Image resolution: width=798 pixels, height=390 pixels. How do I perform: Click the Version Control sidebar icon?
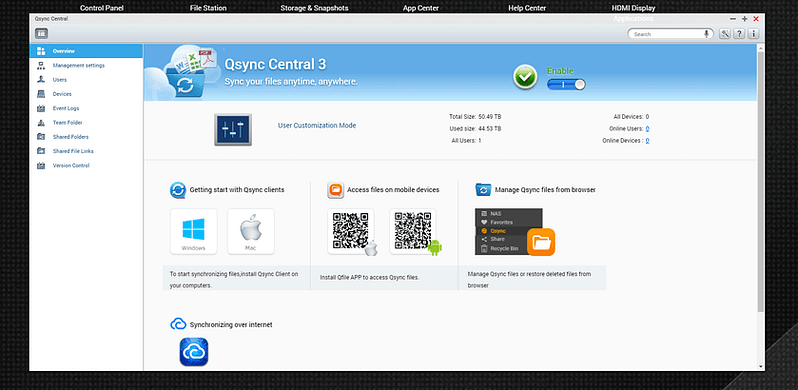pyautogui.click(x=41, y=165)
